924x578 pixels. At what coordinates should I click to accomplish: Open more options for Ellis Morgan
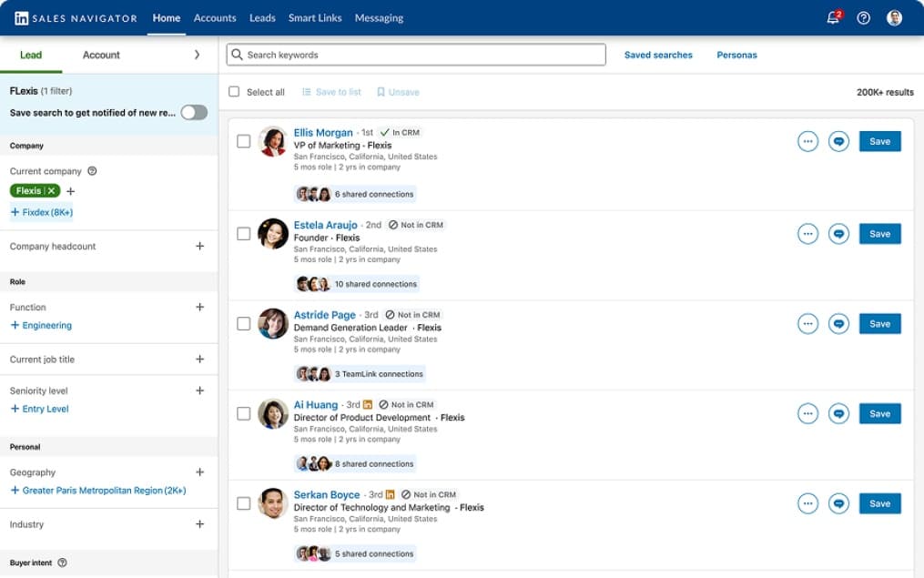807,141
